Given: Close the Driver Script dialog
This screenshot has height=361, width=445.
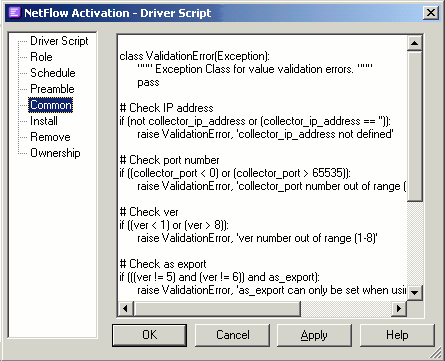Looking at the screenshot, I should point(431,13).
